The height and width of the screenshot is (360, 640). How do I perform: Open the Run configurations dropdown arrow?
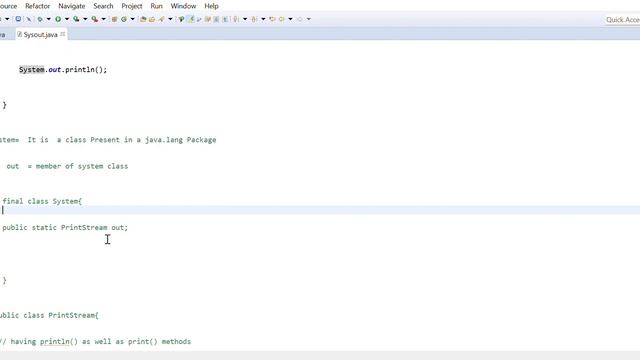(67, 19)
